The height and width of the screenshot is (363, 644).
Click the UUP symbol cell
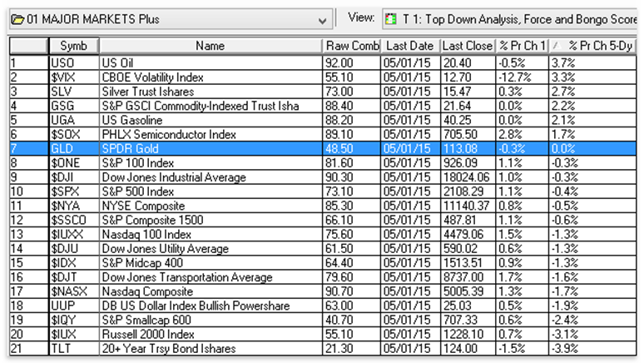point(74,306)
